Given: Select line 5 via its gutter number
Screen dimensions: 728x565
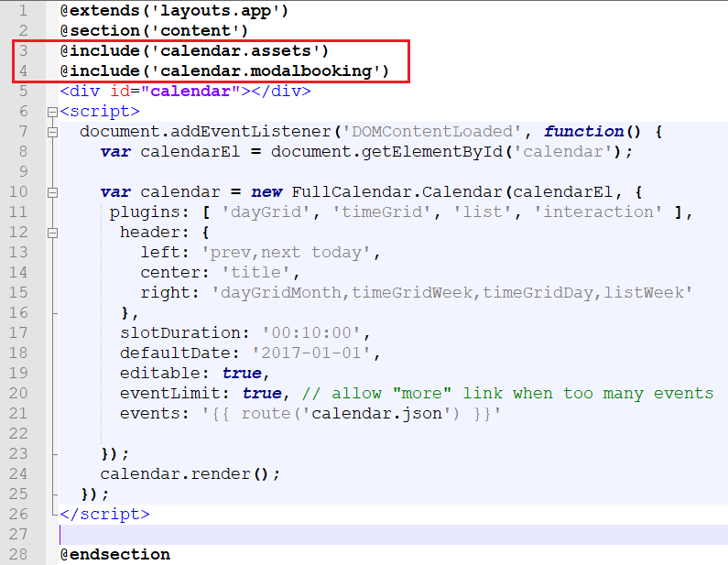Looking at the screenshot, I should pyautogui.click(x=23, y=92).
